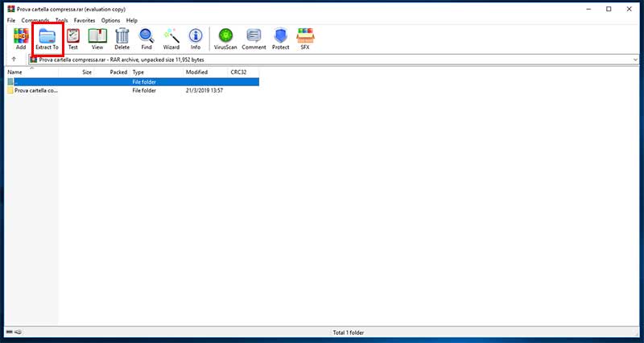Open the View book icon
This screenshot has height=343, width=644.
(97, 39)
